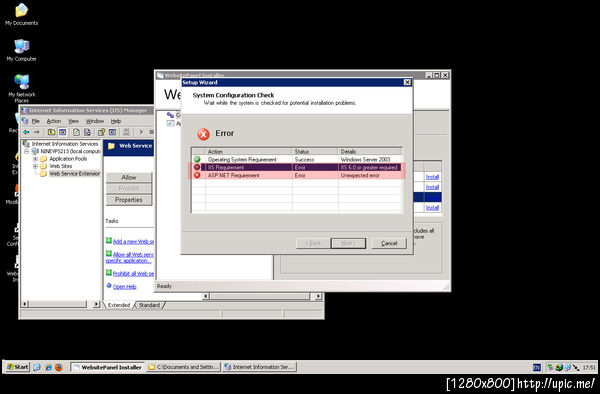Select Web Sites tree item
Viewport: 600px width, 394px height.
[60, 166]
